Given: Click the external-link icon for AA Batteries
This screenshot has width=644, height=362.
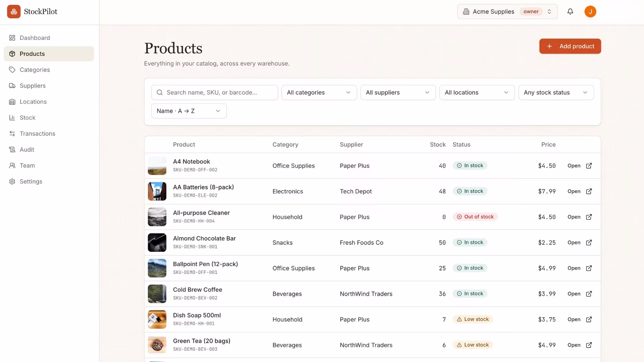Looking at the screenshot, I should point(589,191).
